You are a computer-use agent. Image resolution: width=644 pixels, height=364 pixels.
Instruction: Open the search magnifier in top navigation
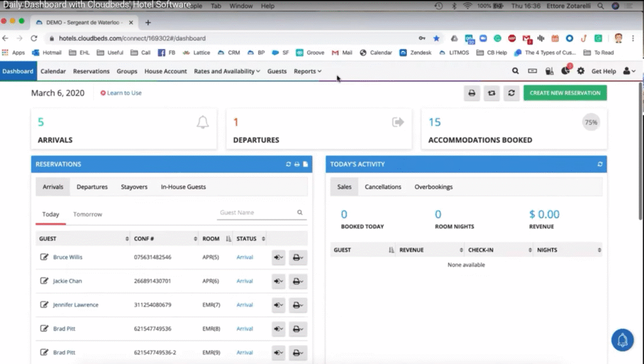[516, 70]
